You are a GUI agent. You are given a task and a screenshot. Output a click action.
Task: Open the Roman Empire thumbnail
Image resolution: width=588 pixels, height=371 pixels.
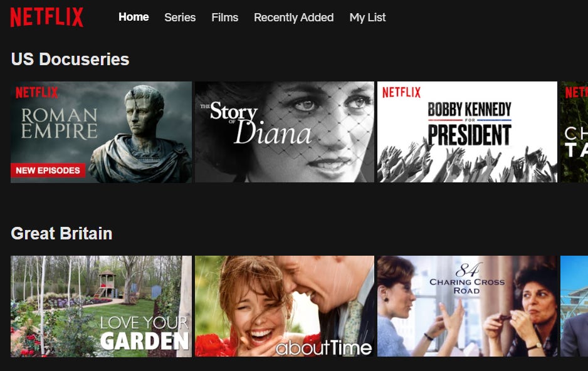101,132
